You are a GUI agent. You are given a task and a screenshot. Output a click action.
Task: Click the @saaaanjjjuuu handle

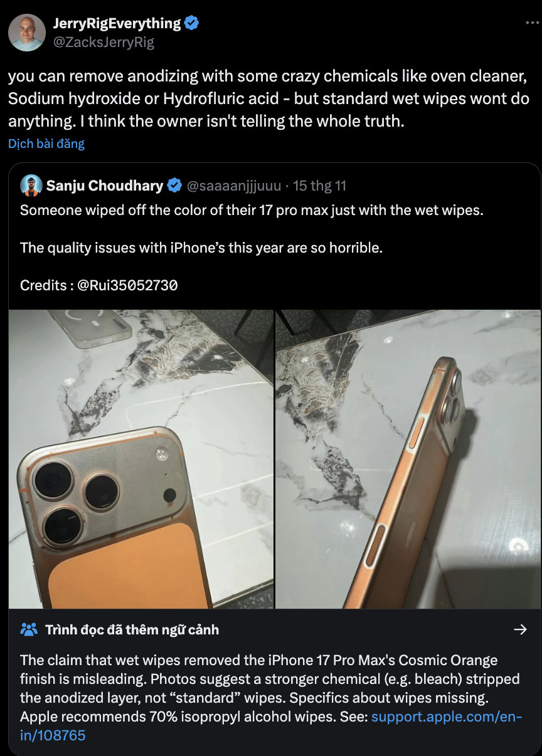(235, 186)
